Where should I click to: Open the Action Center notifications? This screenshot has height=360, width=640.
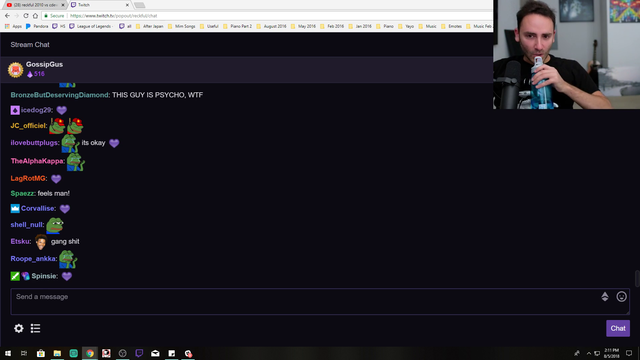[629, 353]
